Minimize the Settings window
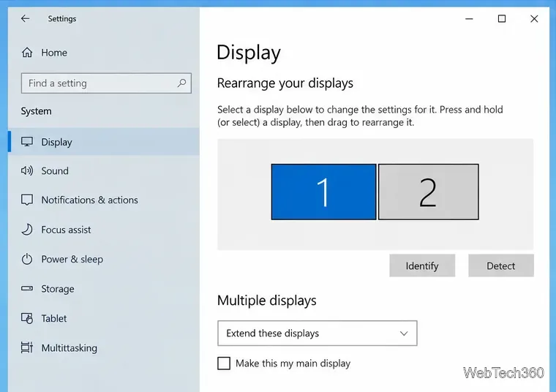Image resolution: width=556 pixels, height=392 pixels. tap(469, 19)
